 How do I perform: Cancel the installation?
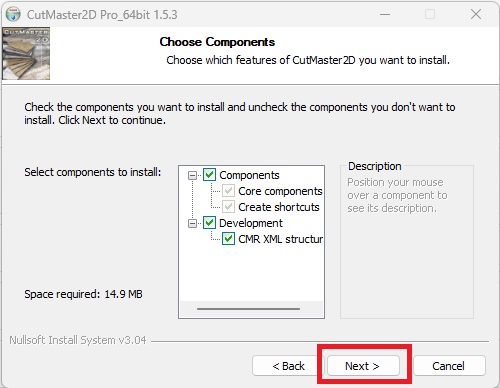pyautogui.click(x=449, y=366)
